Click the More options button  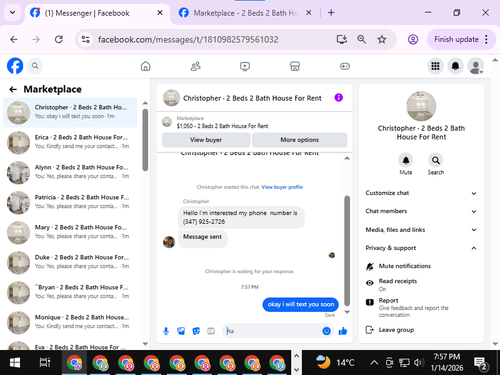(x=299, y=140)
